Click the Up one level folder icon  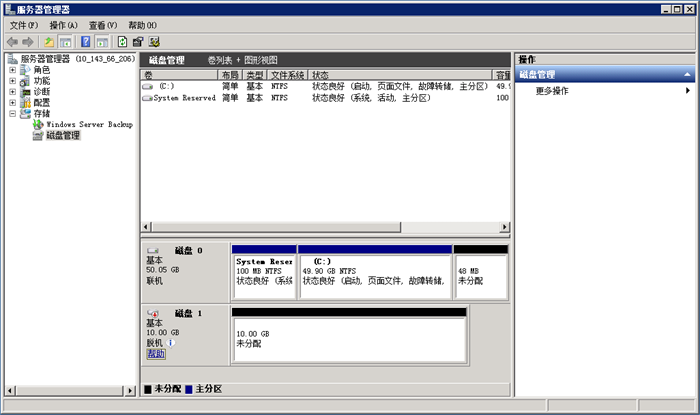[x=49, y=42]
